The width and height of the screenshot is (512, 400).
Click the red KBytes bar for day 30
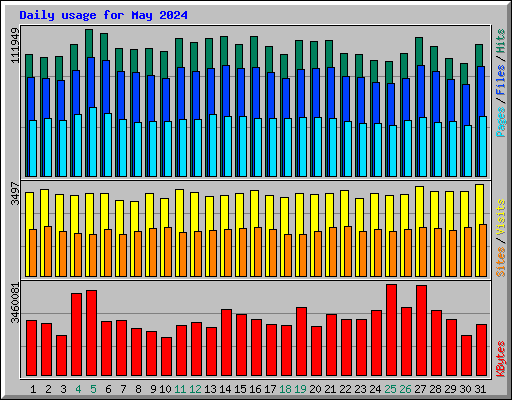click(x=466, y=355)
